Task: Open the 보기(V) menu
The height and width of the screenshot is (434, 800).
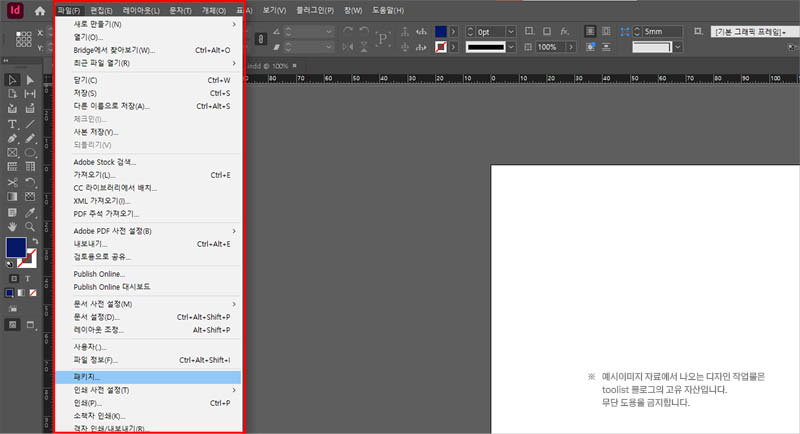Action: point(274,10)
